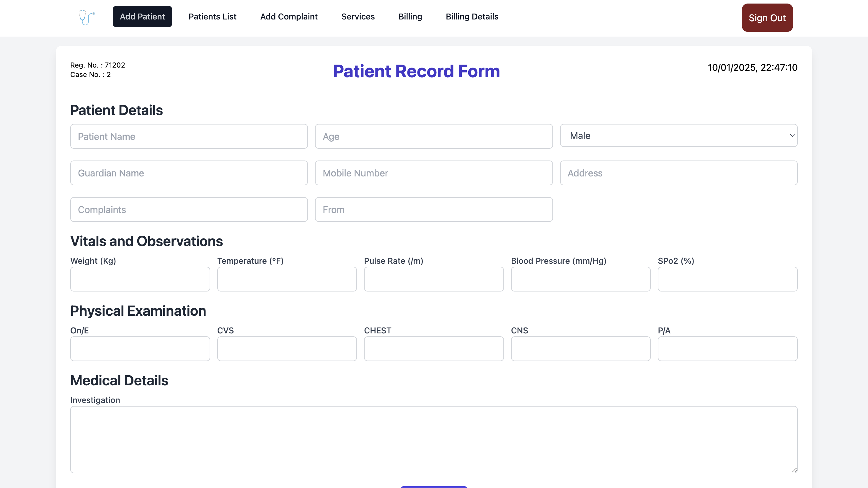
Task: Open the Male gender dropdown
Action: coord(678,136)
